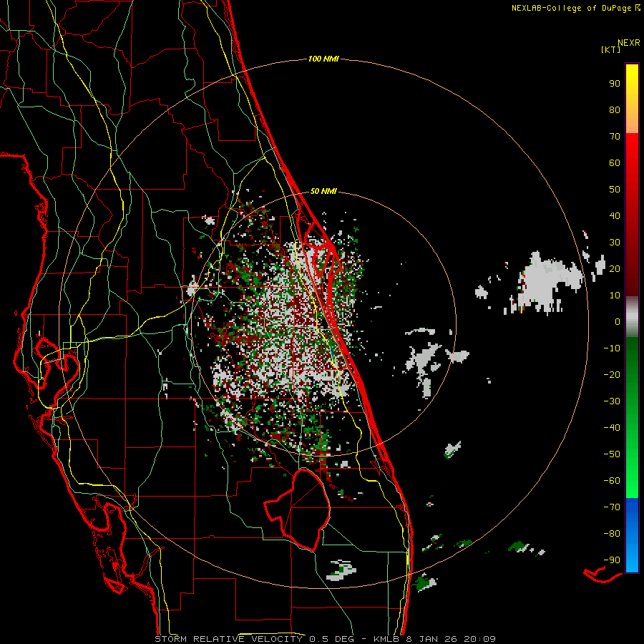Click the 50 value on the velocity scale
The width and height of the screenshot is (644, 644).
[615, 190]
